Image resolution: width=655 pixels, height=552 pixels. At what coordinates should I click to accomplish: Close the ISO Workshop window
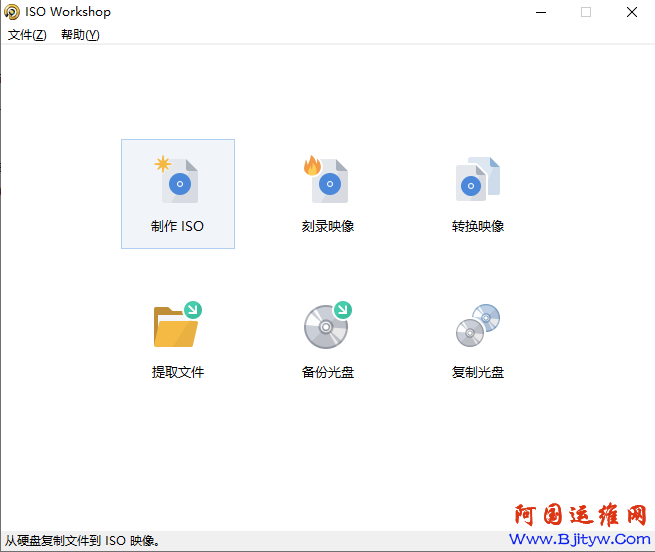(632, 12)
